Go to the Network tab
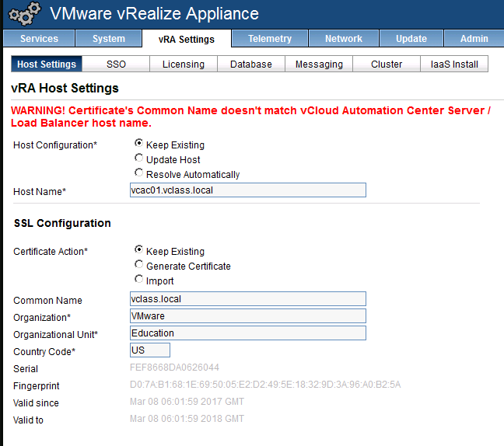The image size is (504, 446). coord(343,39)
